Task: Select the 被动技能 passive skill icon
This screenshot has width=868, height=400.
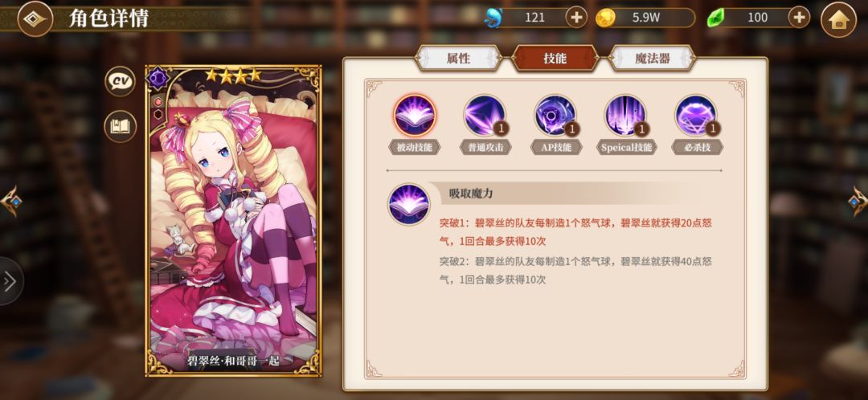Action: (415, 116)
